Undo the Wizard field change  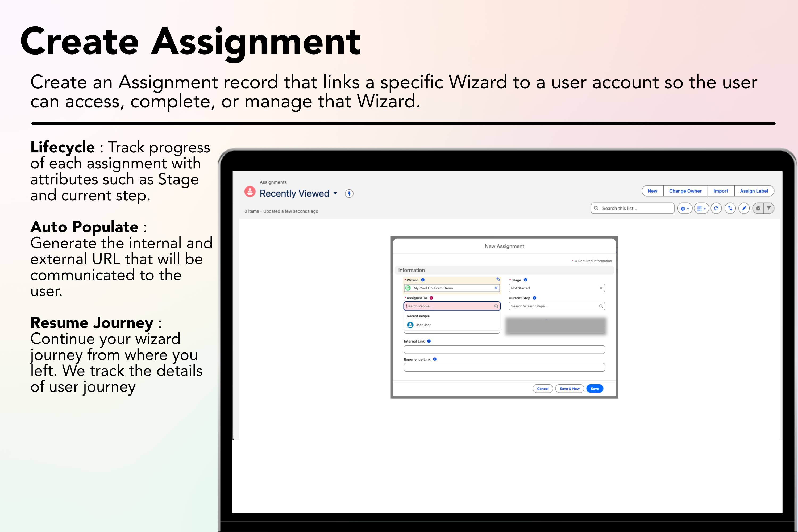coord(498,280)
